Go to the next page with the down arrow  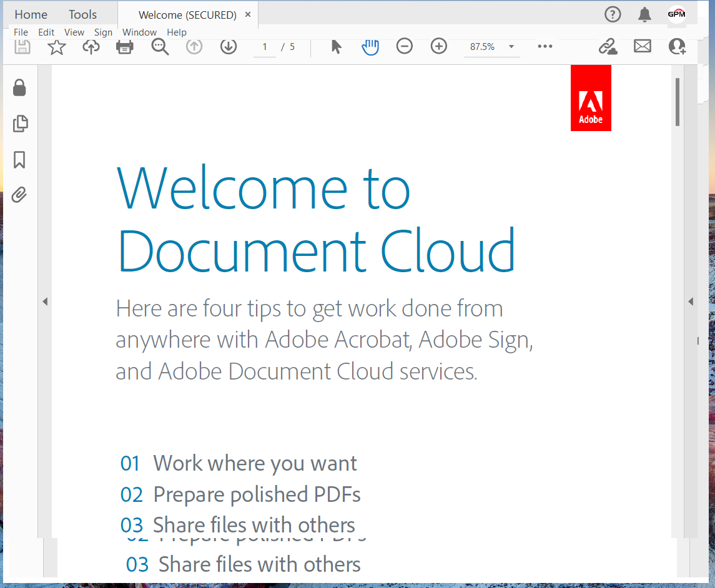click(228, 46)
